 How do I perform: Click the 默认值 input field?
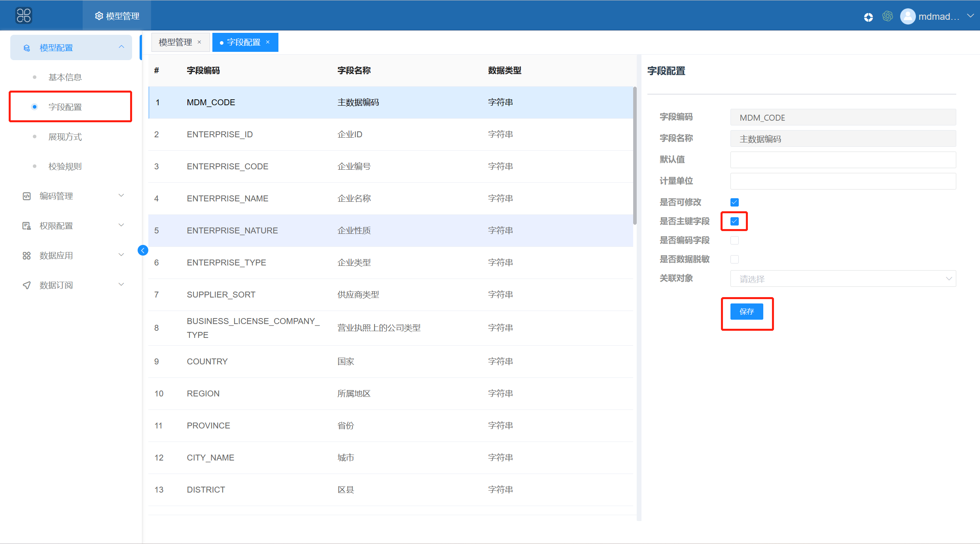click(x=843, y=160)
